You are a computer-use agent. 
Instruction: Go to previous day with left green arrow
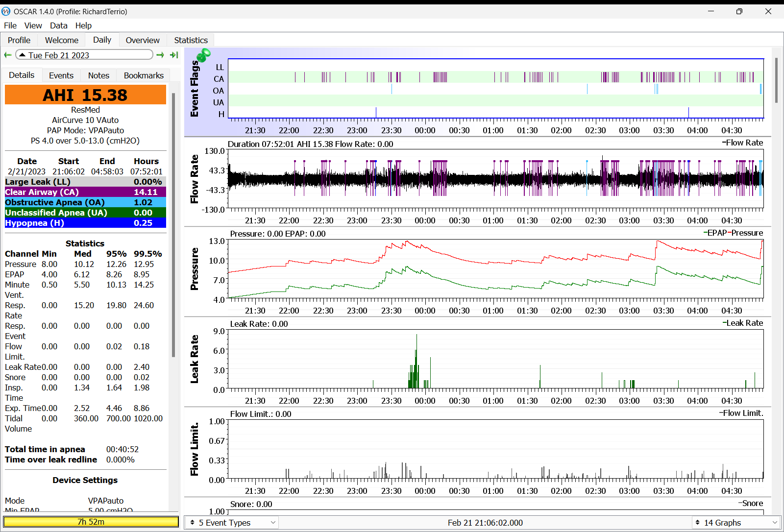tap(8, 55)
